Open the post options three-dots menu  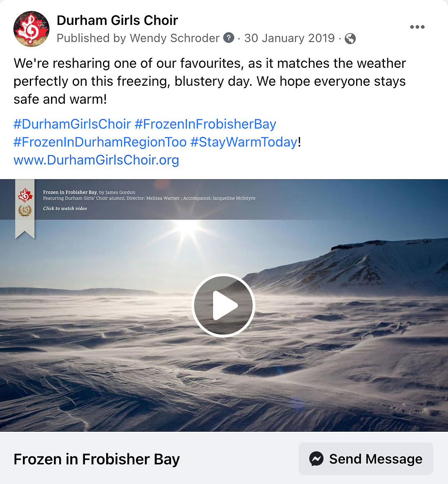(x=417, y=27)
